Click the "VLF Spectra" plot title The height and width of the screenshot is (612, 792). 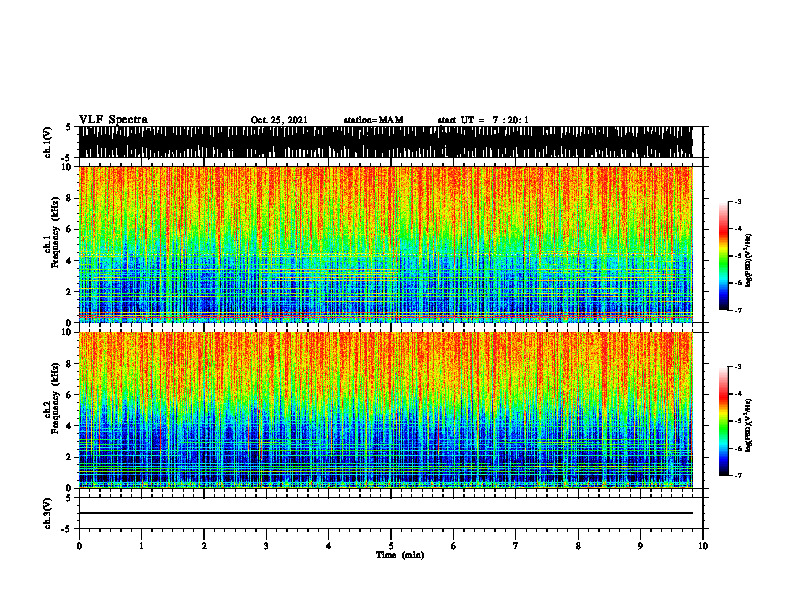(x=113, y=120)
